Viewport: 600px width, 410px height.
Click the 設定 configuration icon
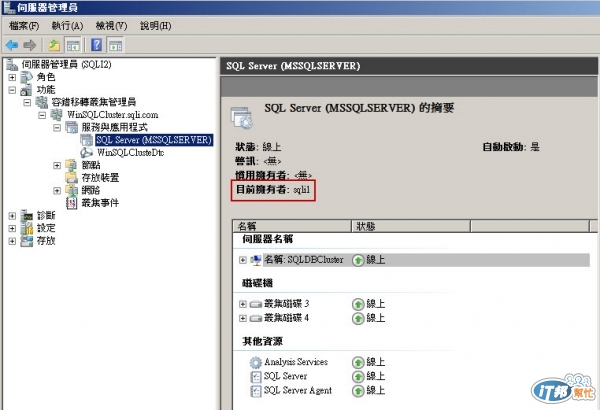26,228
